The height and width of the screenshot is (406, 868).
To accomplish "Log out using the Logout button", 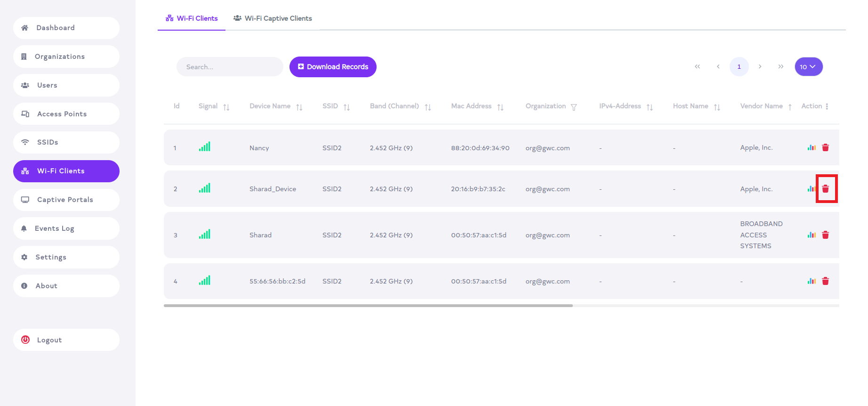I will (66, 340).
